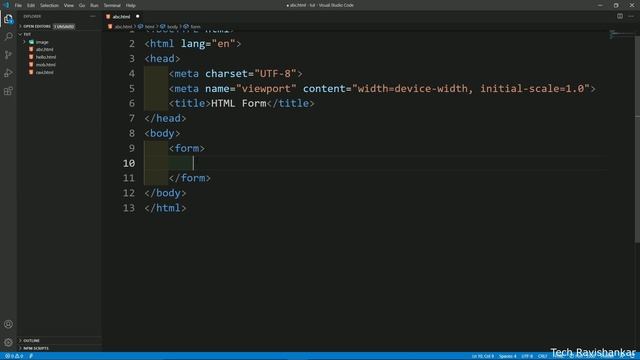Open the Go menu
The width and height of the screenshot is (640, 360).
pyautogui.click(x=82, y=5)
